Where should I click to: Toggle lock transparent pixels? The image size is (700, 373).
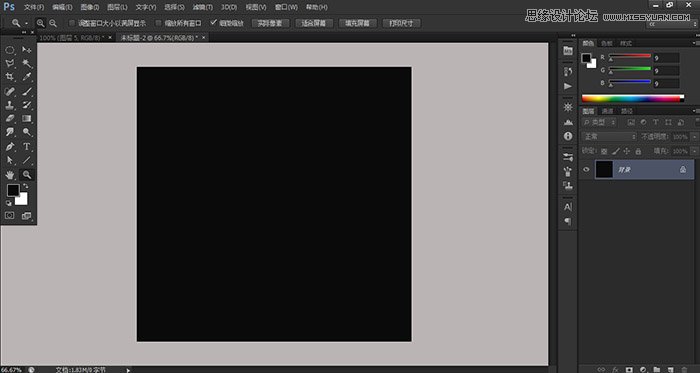pos(604,151)
